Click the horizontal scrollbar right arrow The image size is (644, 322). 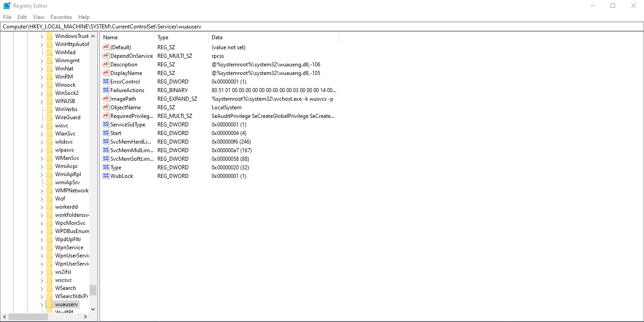tap(86, 317)
